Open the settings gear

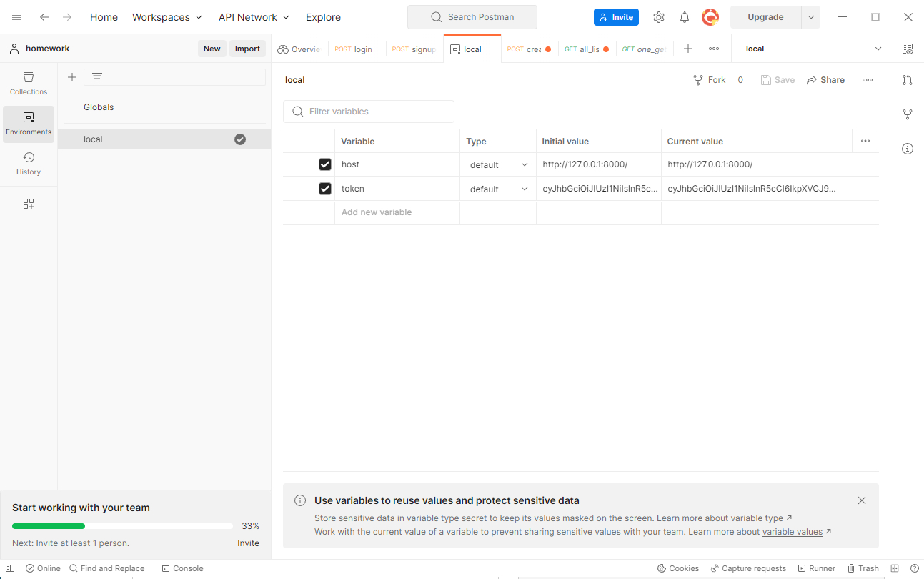click(x=659, y=17)
